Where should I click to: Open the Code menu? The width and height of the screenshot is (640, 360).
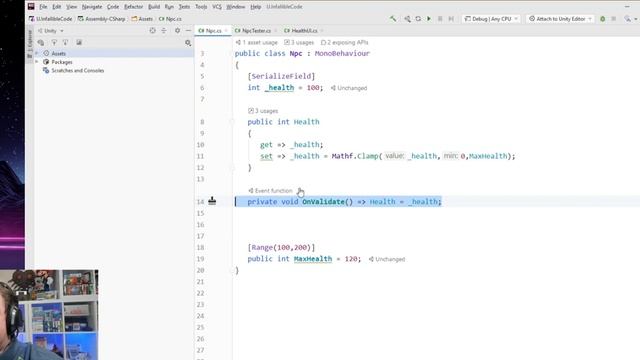coord(113,7)
